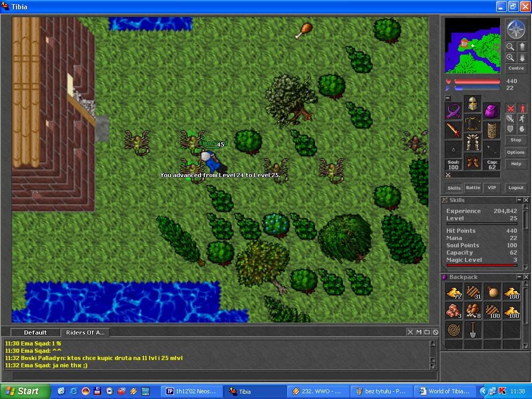532x399 pixels.
Task: Click the ignore list circle icon in chat
Action: 435,332
